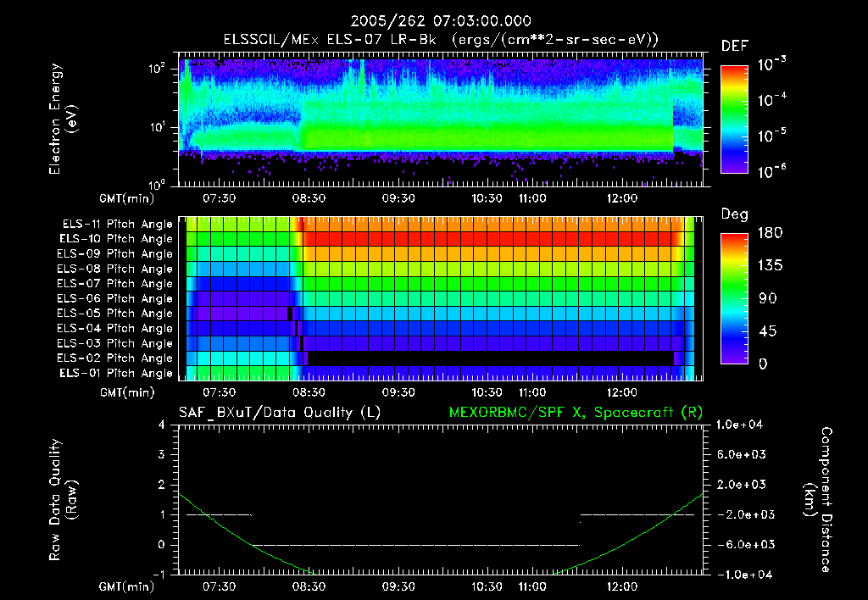Click 07:30 tick under the spectrogram
This screenshot has height=600, width=868.
219,198
